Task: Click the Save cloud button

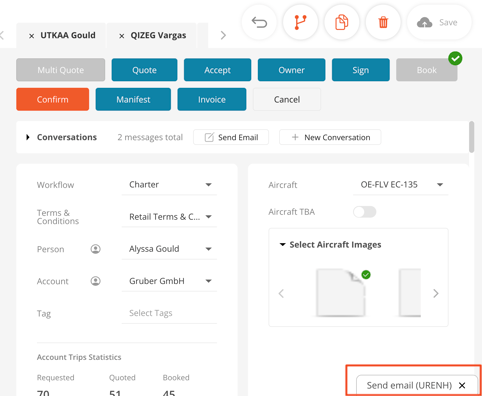Action: [x=439, y=23]
